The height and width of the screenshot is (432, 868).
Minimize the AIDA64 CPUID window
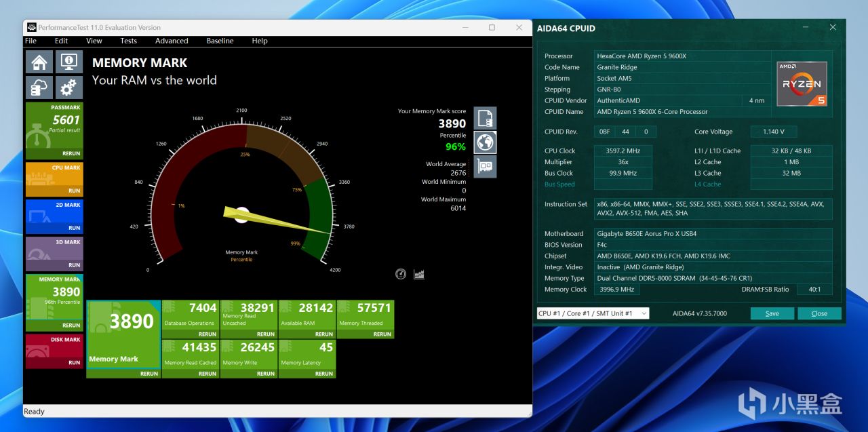(x=806, y=28)
